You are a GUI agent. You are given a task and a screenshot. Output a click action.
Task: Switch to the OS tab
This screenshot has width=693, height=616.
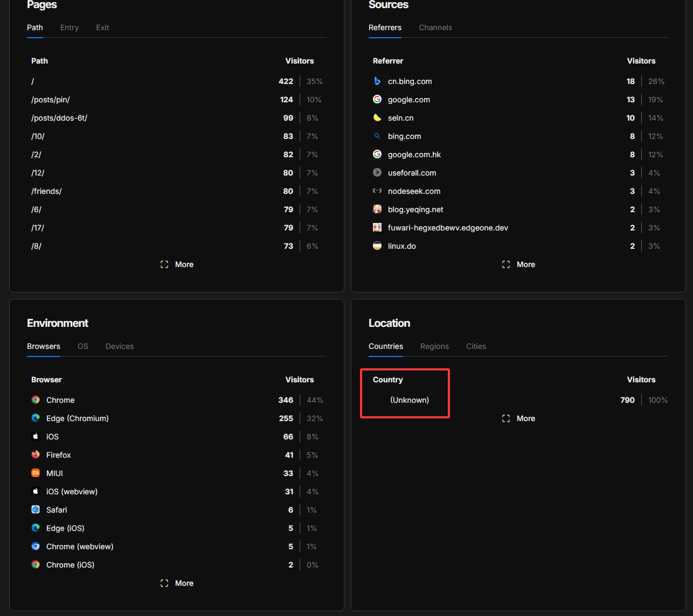click(x=83, y=346)
